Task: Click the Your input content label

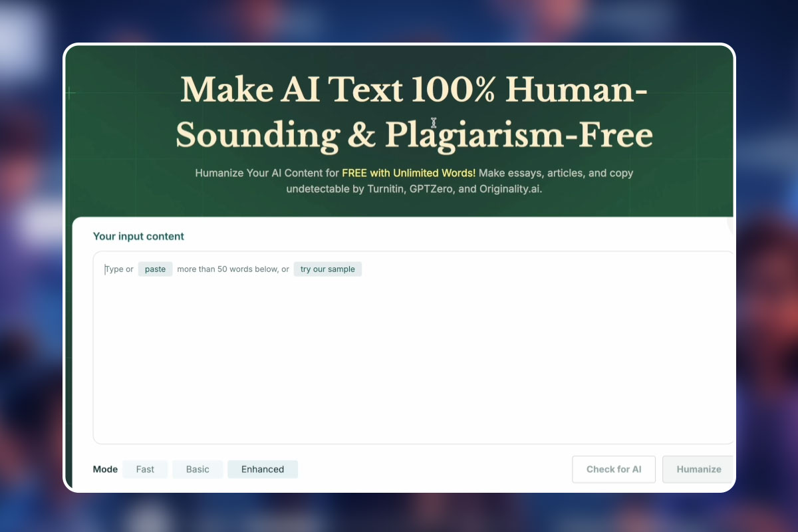Action: point(138,236)
